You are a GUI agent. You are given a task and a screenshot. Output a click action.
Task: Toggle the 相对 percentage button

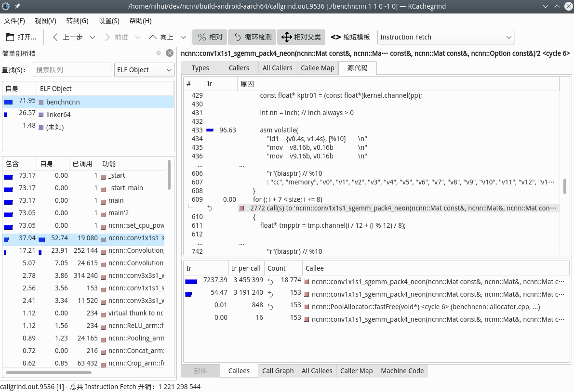[210, 37]
